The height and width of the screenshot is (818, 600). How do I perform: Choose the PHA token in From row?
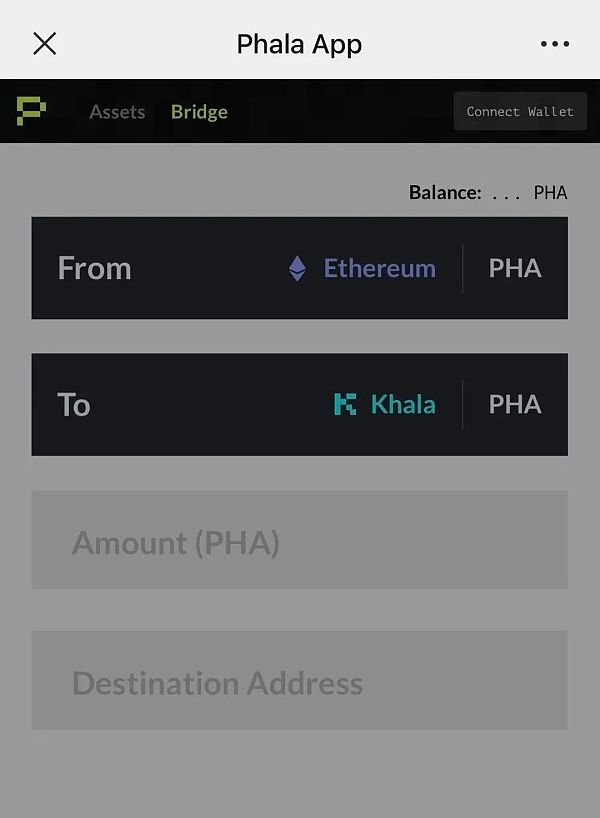pos(515,268)
